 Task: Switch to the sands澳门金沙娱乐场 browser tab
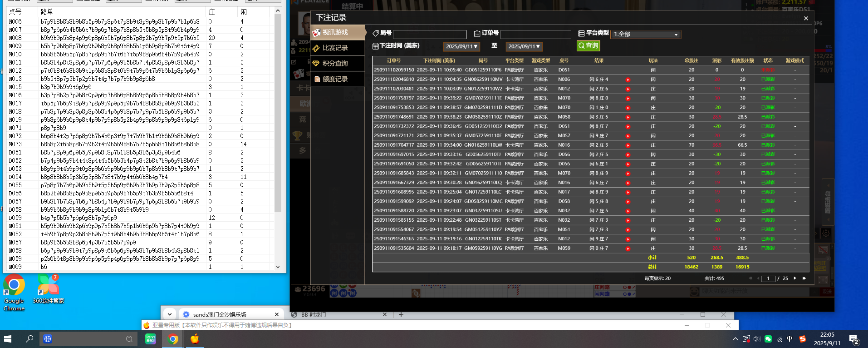220,314
